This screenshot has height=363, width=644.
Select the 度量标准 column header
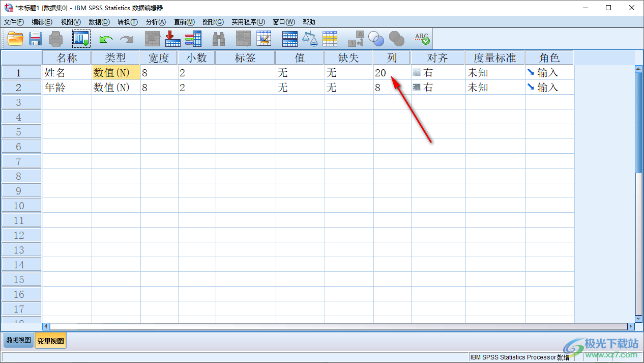point(495,58)
